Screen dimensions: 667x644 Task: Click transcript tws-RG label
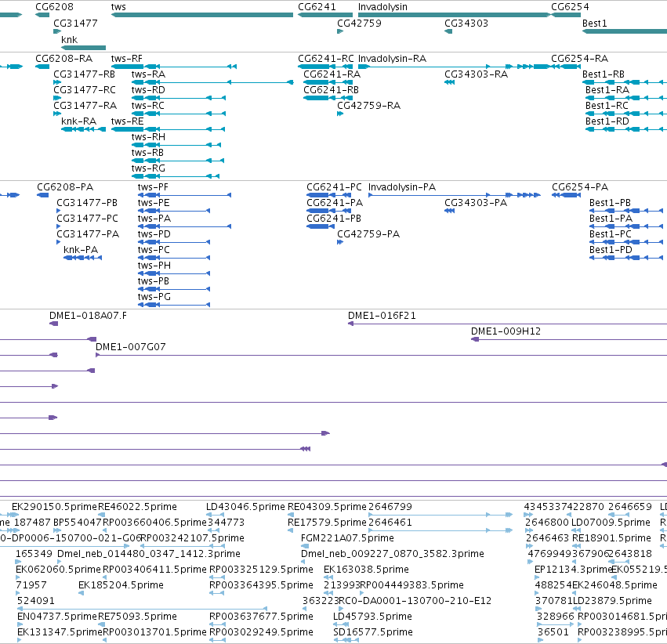[148, 168]
